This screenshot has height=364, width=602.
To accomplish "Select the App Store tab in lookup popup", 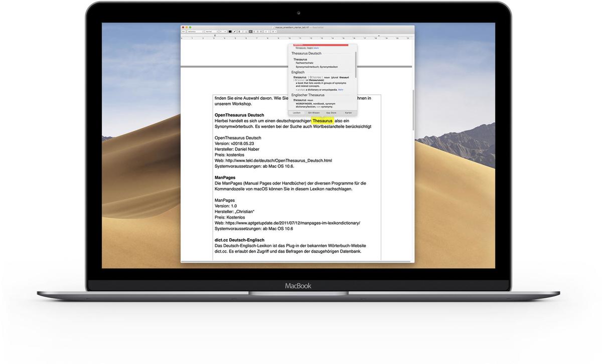I will tap(331, 113).
